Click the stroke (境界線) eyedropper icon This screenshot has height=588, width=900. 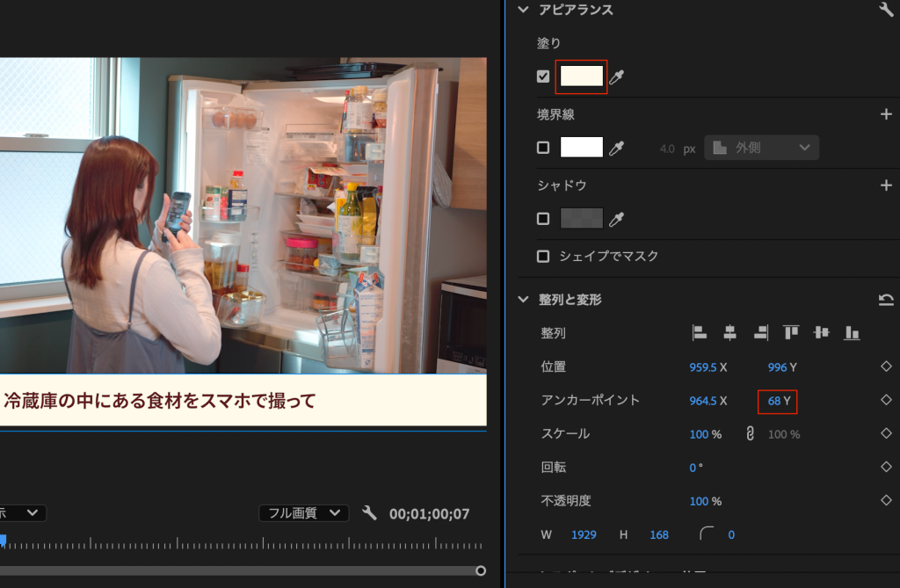pyautogui.click(x=617, y=149)
